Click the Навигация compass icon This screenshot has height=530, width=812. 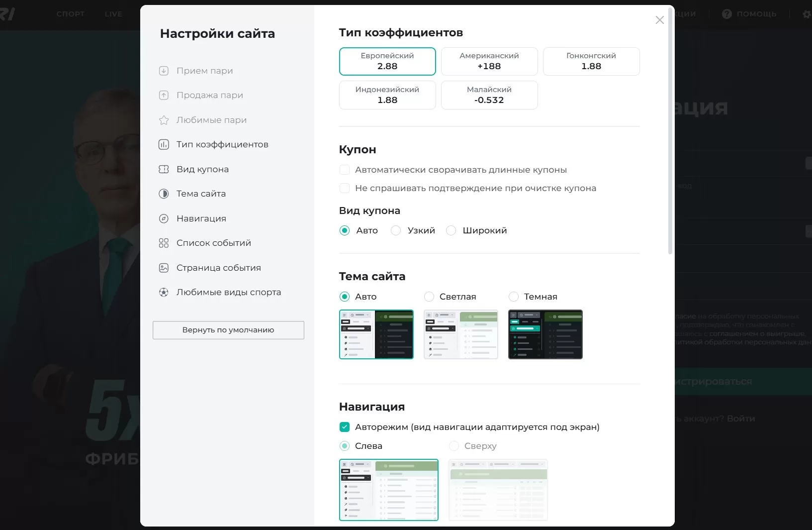tap(164, 218)
